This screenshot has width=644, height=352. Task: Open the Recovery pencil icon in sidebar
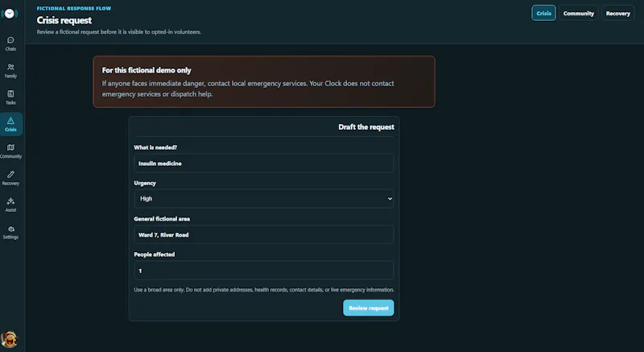point(10,178)
